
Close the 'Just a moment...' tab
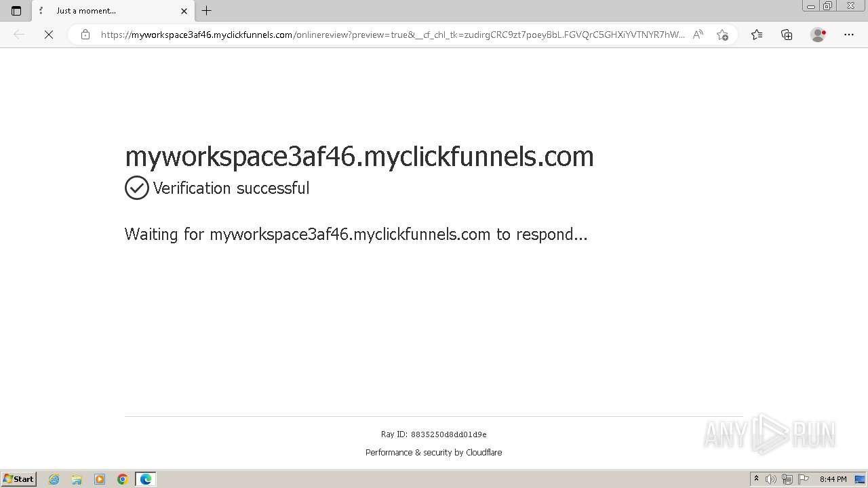pos(184,11)
